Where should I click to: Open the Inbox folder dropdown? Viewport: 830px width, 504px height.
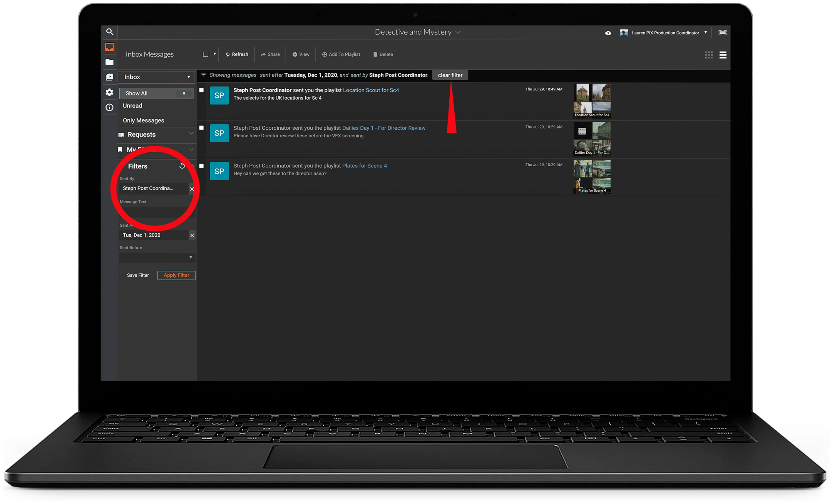pyautogui.click(x=157, y=77)
